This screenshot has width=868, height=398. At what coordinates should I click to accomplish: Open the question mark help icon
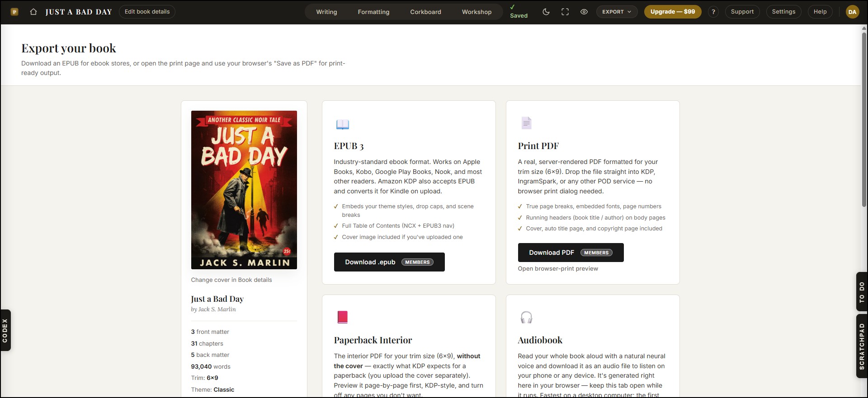[713, 12]
